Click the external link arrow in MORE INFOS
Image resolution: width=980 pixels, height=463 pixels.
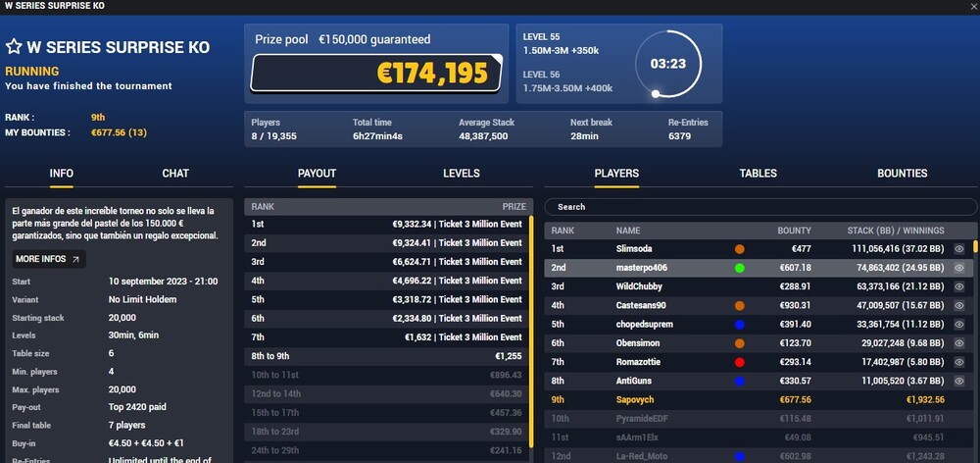click(75, 259)
